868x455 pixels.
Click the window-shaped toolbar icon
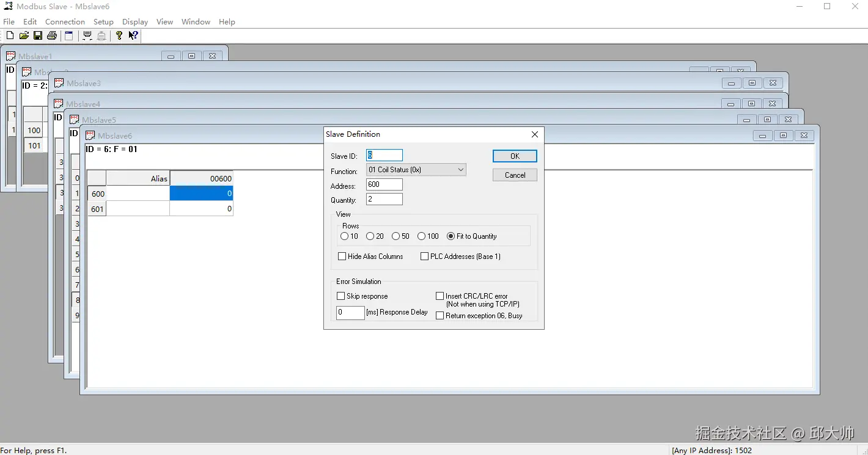(x=69, y=35)
